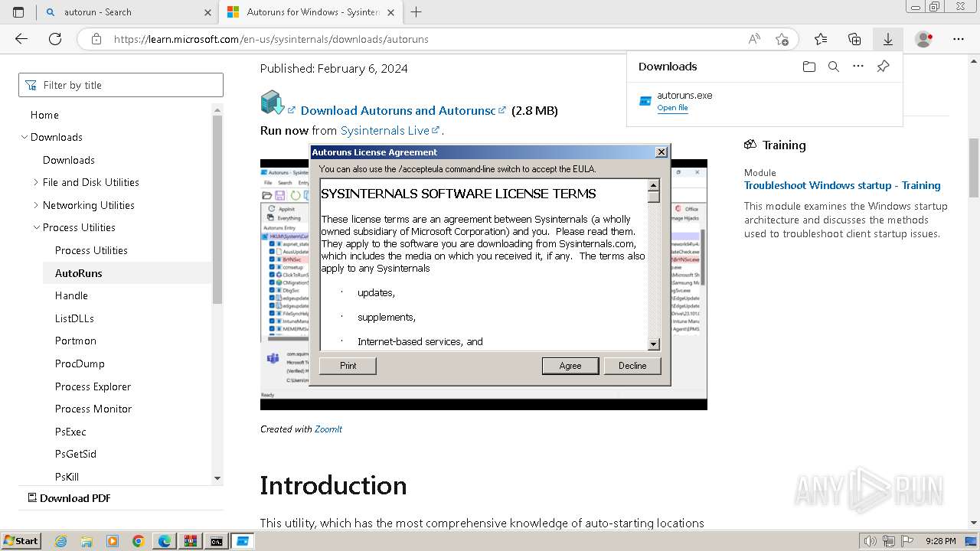Collapse the top-level Downloads section

pos(24,137)
